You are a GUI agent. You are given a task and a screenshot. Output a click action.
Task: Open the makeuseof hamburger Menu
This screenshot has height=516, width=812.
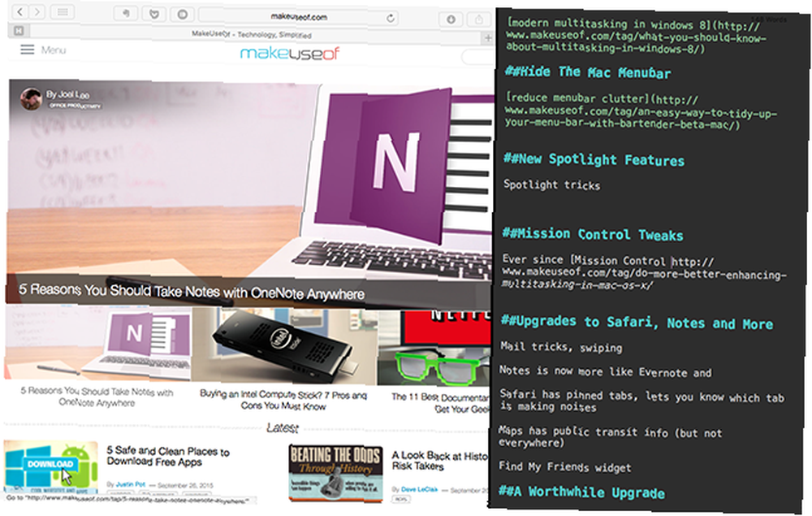43,50
